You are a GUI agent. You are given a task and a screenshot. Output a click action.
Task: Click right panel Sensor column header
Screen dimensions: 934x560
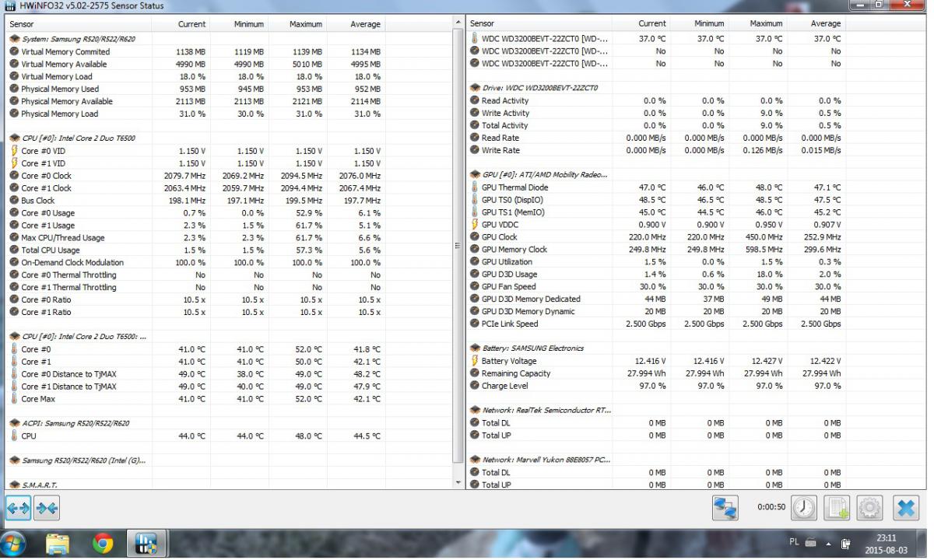tap(539, 24)
